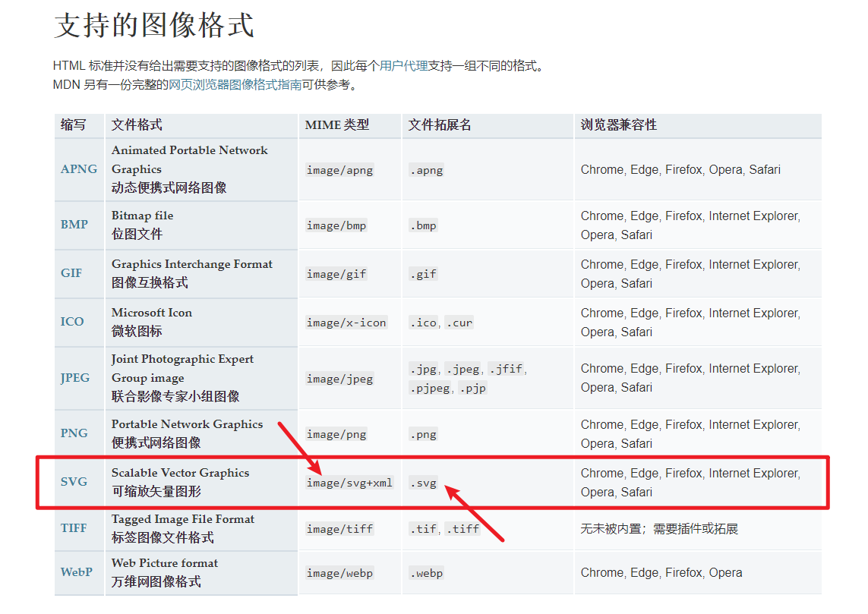
Task: Click the .jpeg file extension
Action: point(462,369)
